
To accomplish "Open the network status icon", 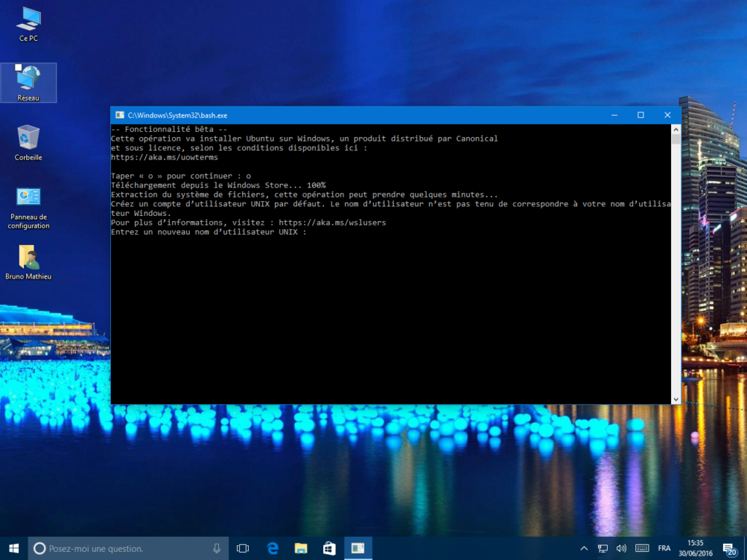I will point(603,548).
